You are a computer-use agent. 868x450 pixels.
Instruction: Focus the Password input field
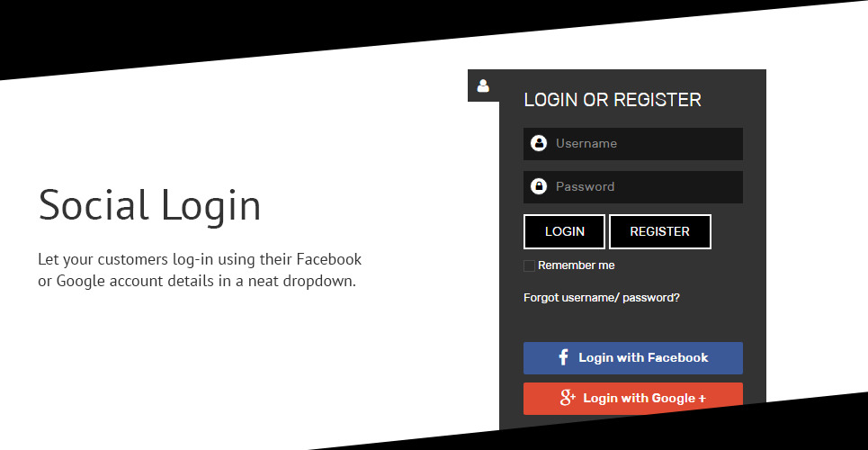click(x=633, y=187)
